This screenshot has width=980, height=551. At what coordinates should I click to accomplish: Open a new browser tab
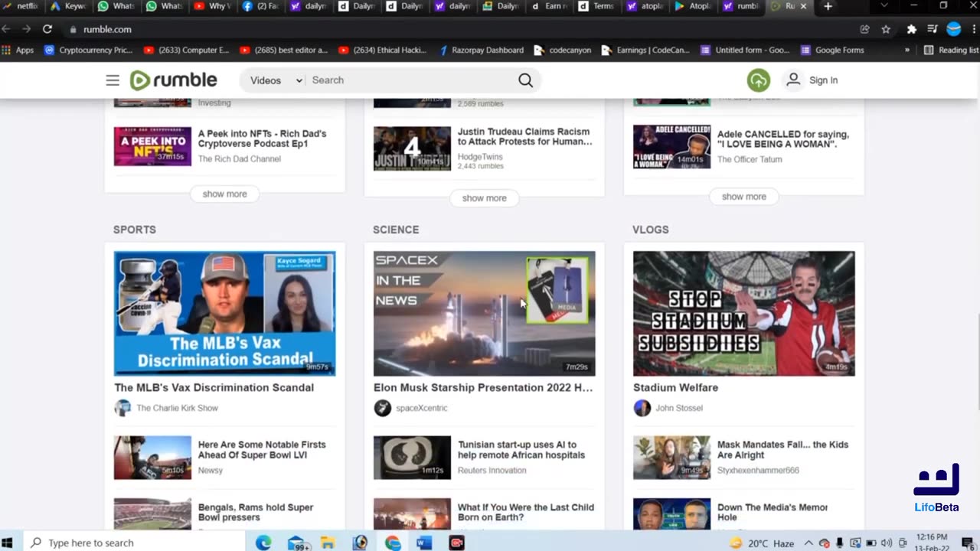point(828,6)
